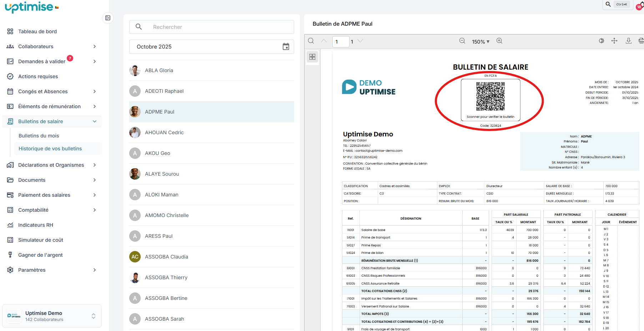
Task: Click ADPME Paul's avatar photo
Action: click(x=135, y=112)
